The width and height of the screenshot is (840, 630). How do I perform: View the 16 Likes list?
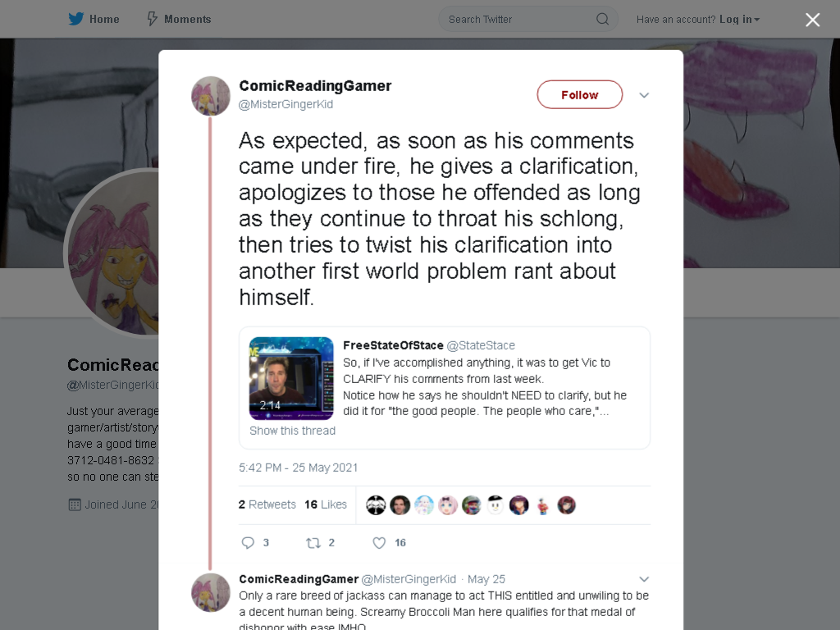326,504
